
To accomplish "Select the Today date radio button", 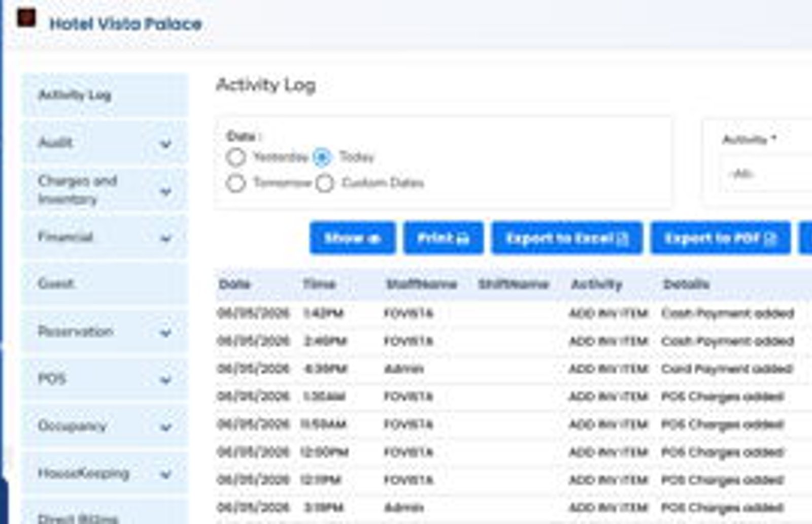I will (322, 157).
